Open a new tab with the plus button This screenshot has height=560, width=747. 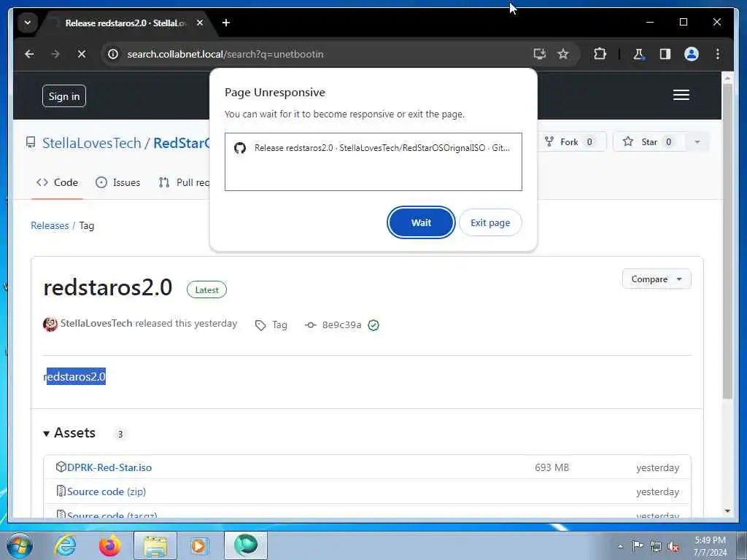click(x=226, y=23)
